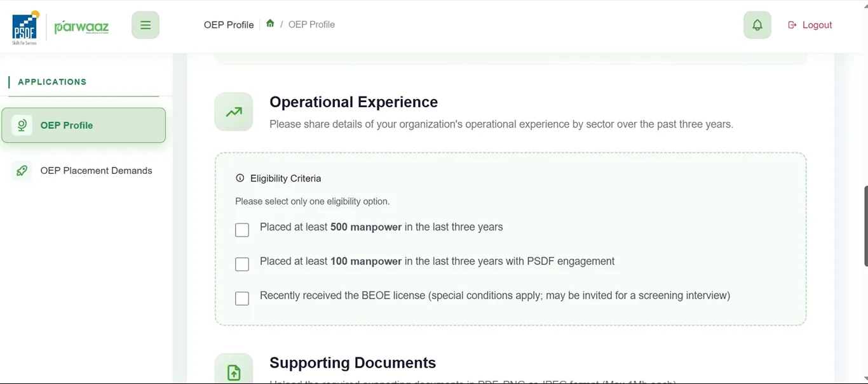Image resolution: width=868 pixels, height=384 pixels.
Task: Click the OEP Profile sidebar icon
Action: click(22, 125)
